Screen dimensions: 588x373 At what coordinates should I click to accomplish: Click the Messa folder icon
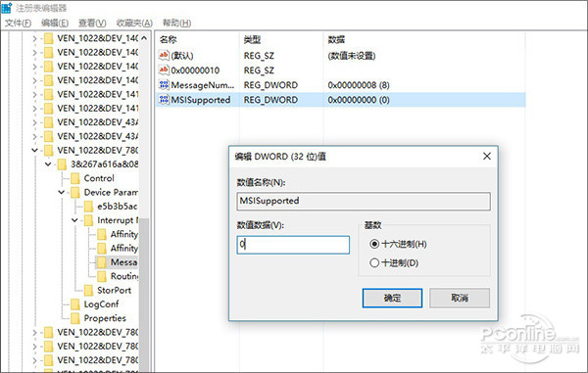coord(102,262)
